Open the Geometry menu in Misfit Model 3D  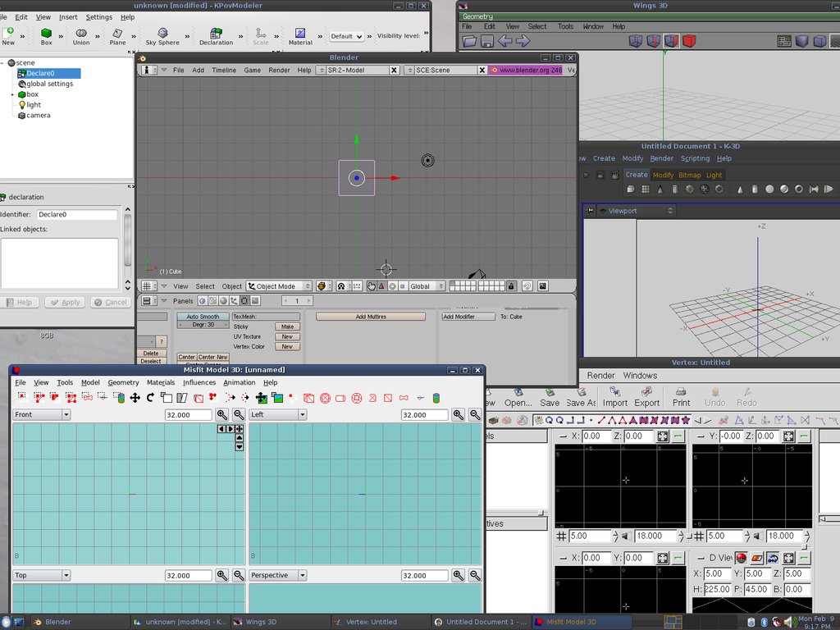123,382
